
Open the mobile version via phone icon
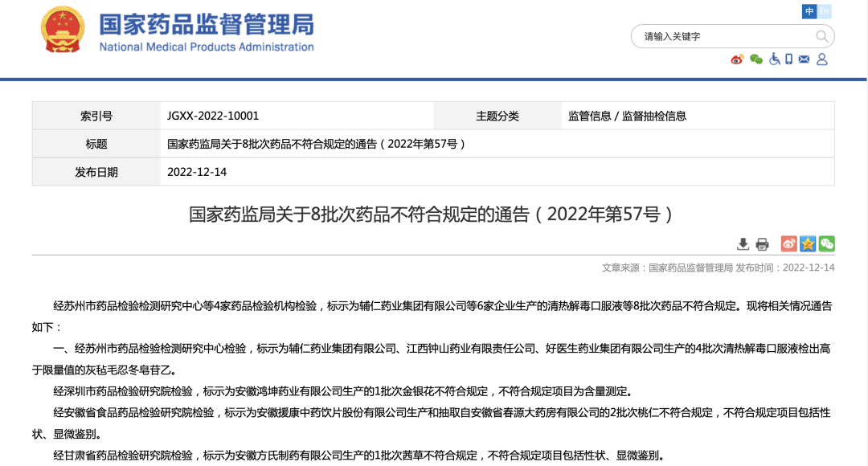(x=788, y=59)
